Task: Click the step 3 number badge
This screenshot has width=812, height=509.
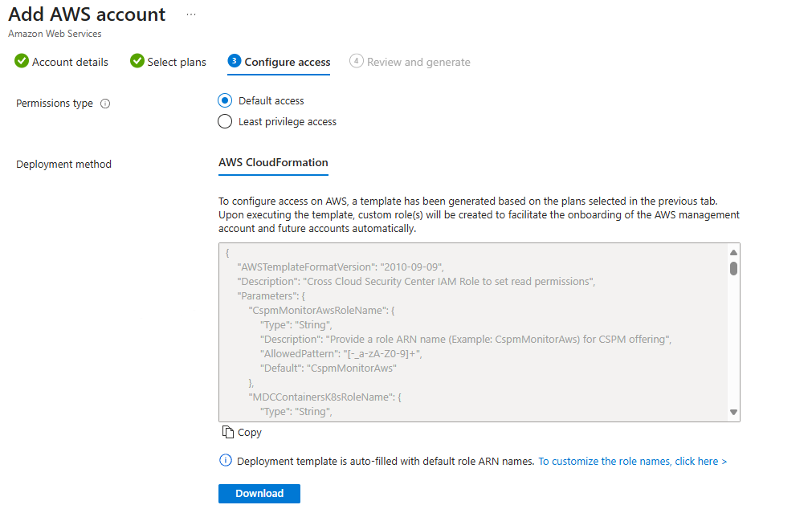Action: point(234,60)
